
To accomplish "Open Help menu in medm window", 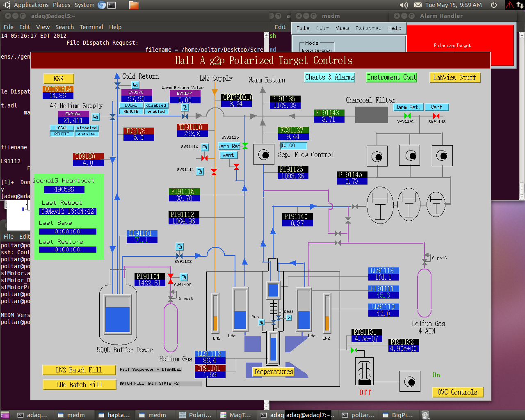I will [395, 28].
